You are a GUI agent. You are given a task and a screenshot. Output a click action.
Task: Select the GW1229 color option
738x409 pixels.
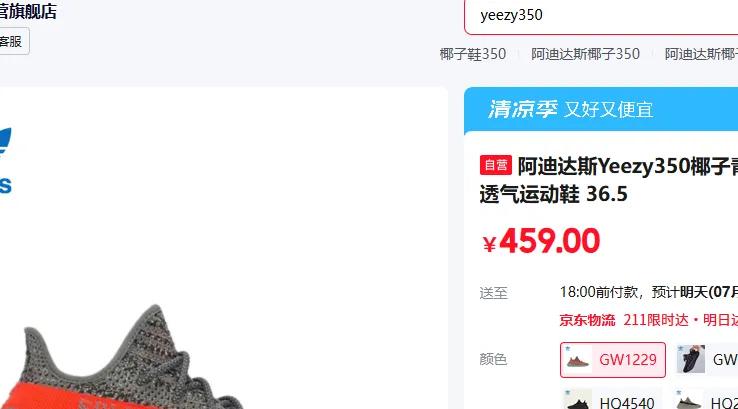[613, 360]
